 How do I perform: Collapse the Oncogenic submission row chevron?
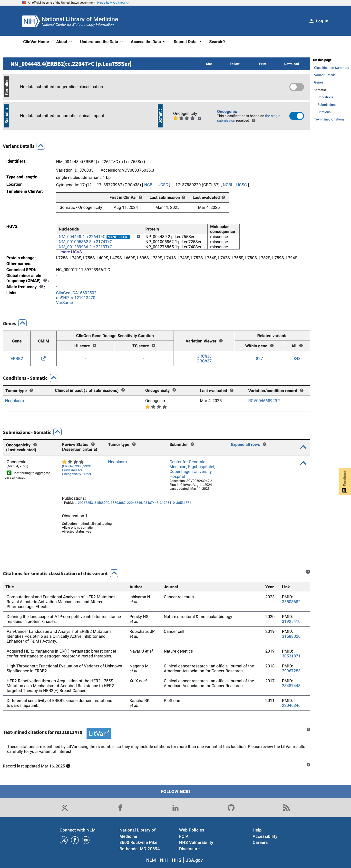coord(303,463)
